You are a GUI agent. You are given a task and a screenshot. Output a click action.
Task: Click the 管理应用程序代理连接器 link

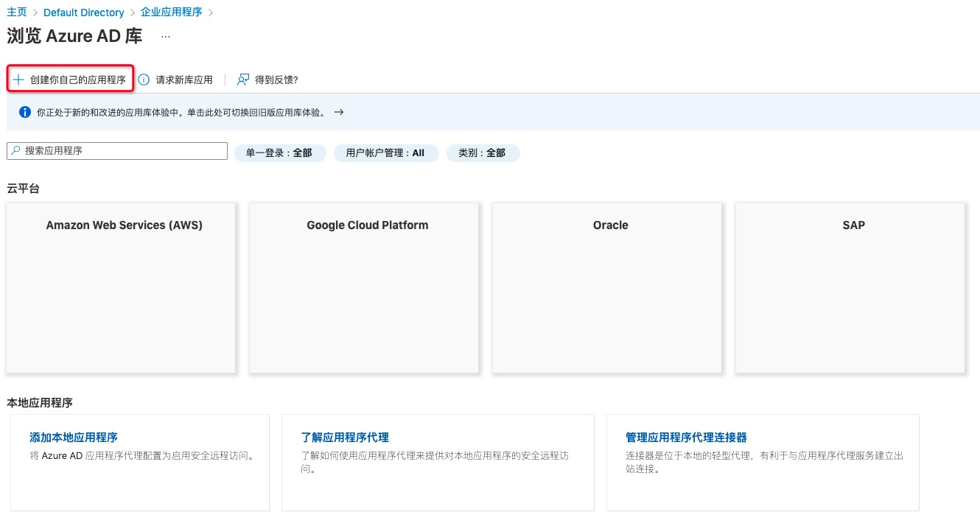coord(686,438)
